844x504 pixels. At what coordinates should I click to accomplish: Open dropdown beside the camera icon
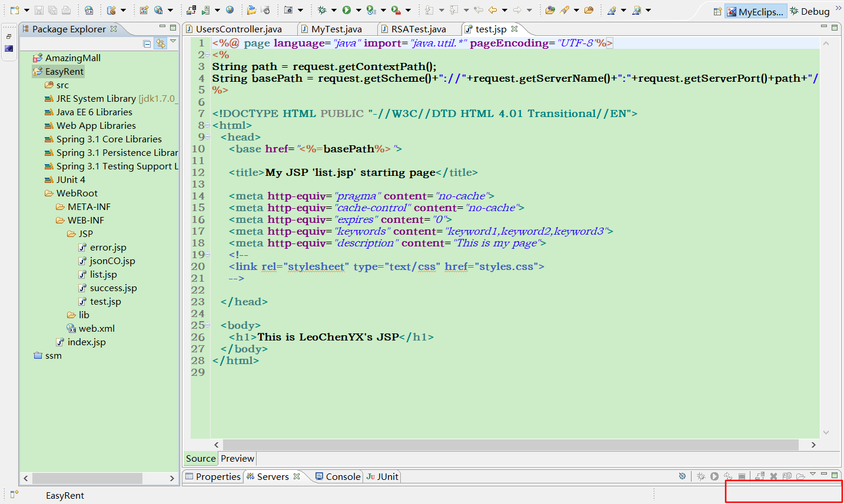coord(300,11)
